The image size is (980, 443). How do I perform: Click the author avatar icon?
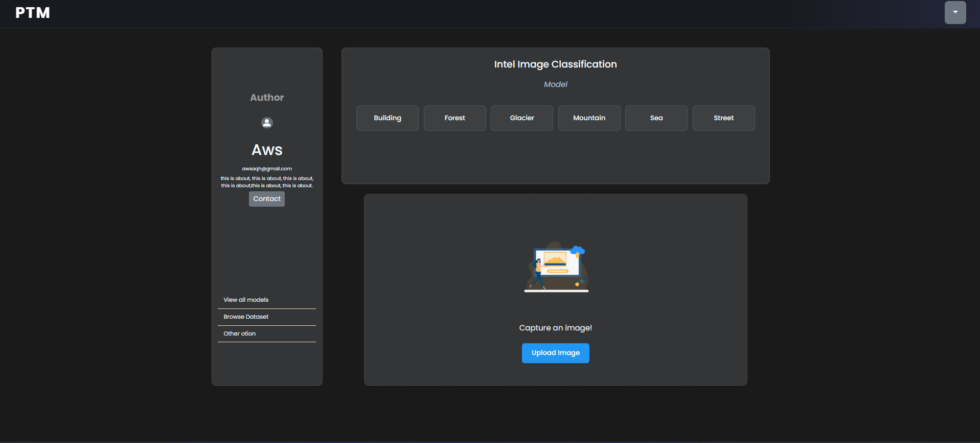pyautogui.click(x=267, y=123)
